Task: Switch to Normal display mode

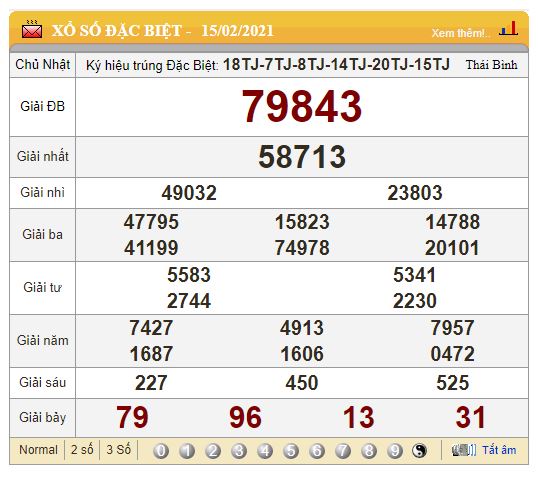Action: click(x=38, y=450)
